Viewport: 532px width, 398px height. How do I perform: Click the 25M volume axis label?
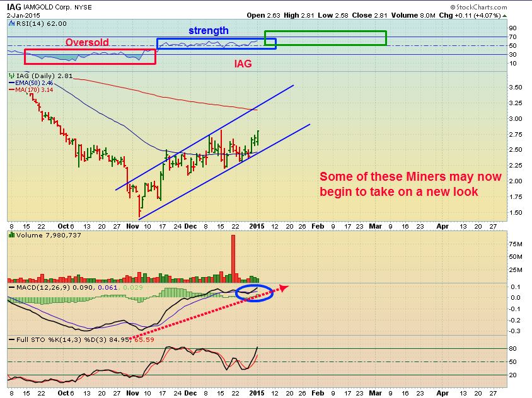click(516, 270)
